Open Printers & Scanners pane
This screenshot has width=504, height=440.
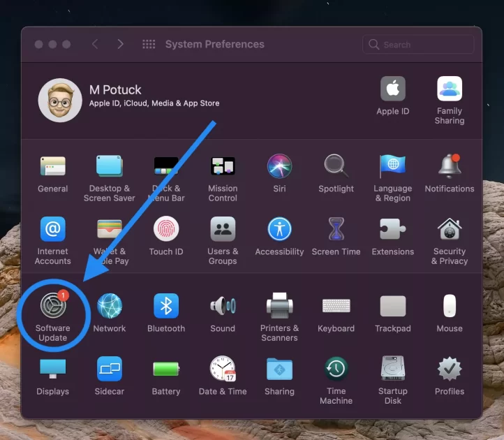279,307
